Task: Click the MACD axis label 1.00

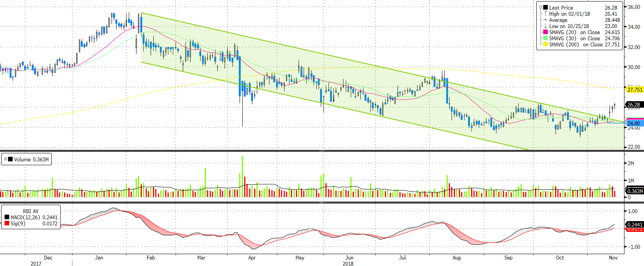Action: pos(633,211)
